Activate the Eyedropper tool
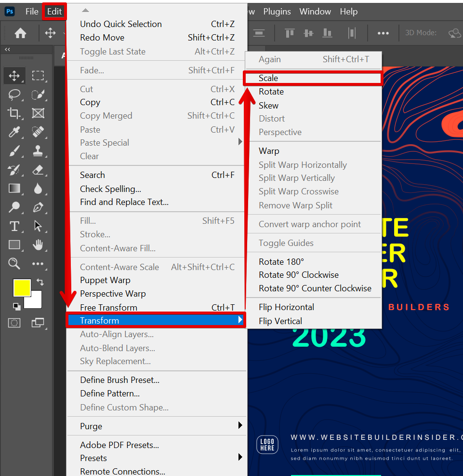 pos(14,132)
